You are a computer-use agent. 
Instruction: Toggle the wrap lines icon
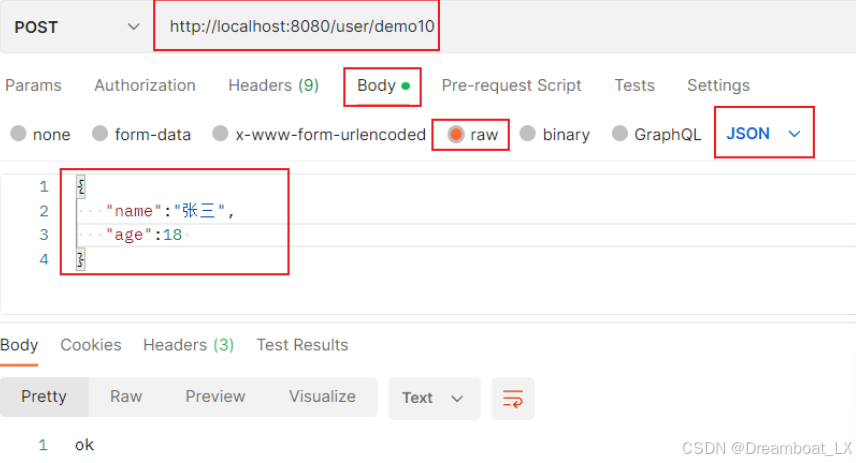[513, 399]
